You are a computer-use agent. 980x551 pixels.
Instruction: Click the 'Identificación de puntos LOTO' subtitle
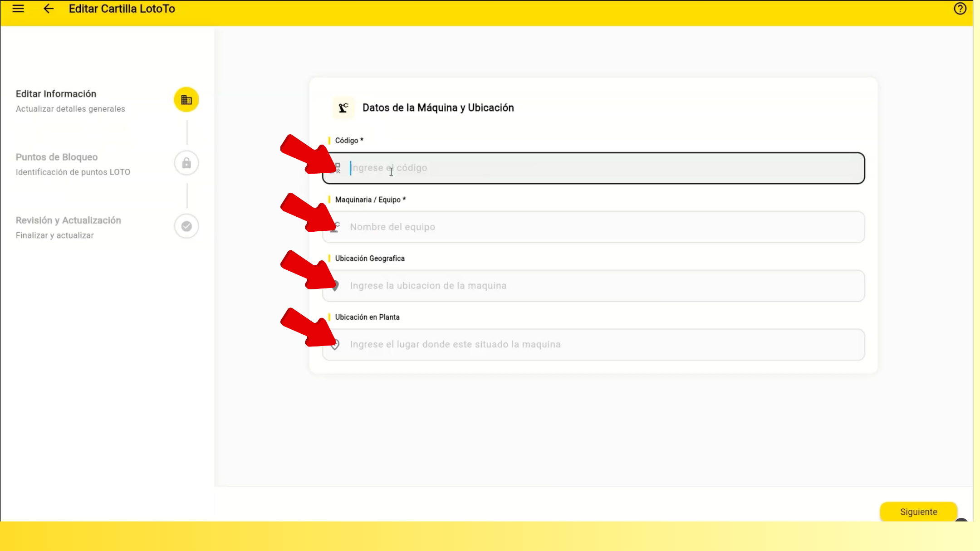73,172
